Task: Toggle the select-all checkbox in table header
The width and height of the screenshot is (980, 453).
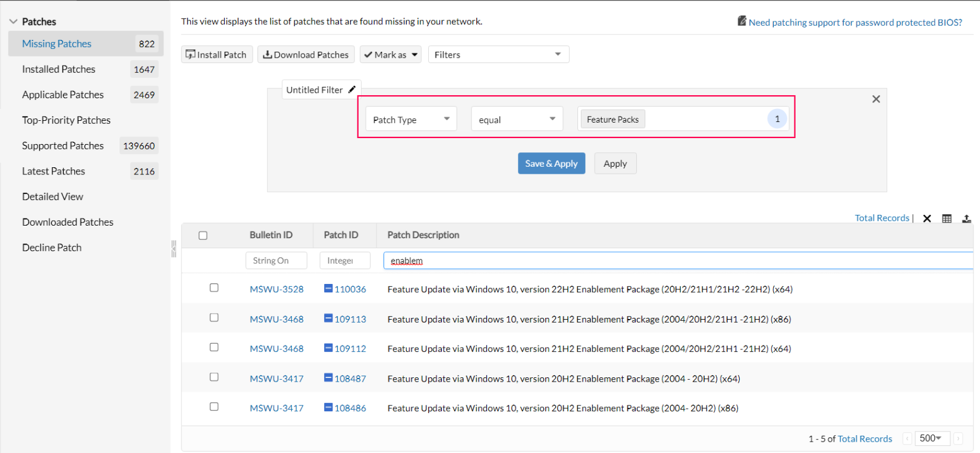Action: tap(203, 236)
